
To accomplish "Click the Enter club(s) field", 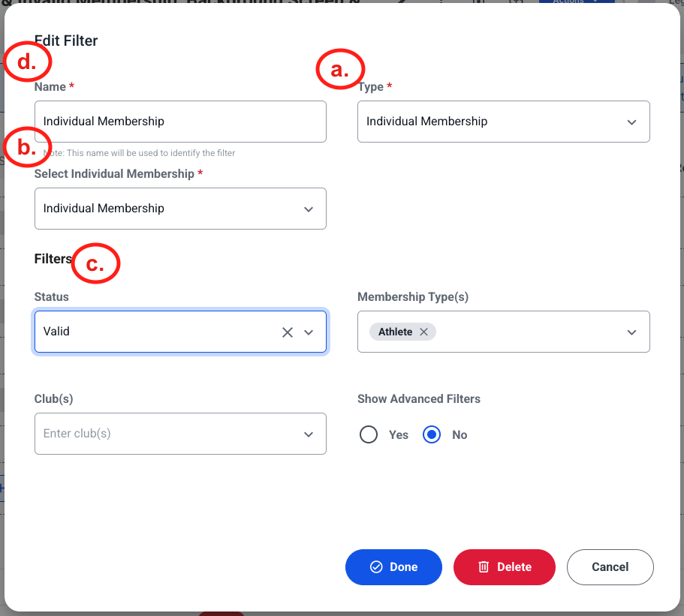I will click(x=180, y=434).
